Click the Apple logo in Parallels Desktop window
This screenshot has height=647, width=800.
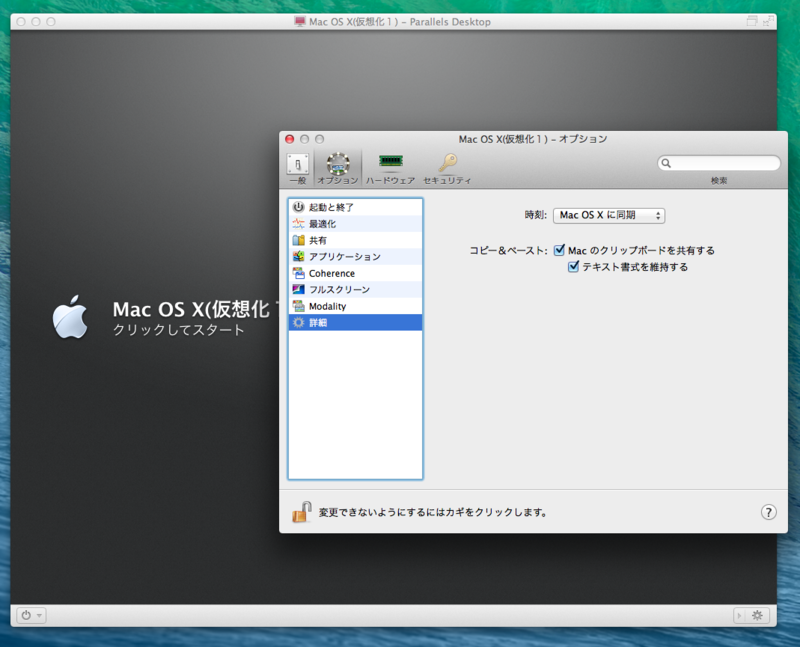point(70,317)
